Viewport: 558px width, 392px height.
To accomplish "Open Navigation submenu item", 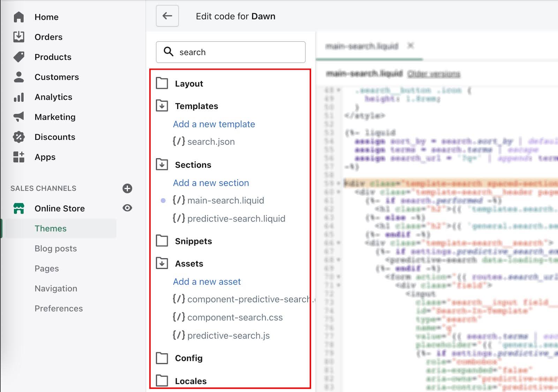I will coord(56,289).
